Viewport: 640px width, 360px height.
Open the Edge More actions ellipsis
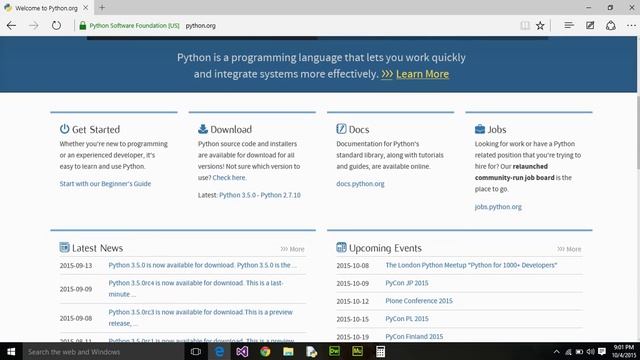631,25
